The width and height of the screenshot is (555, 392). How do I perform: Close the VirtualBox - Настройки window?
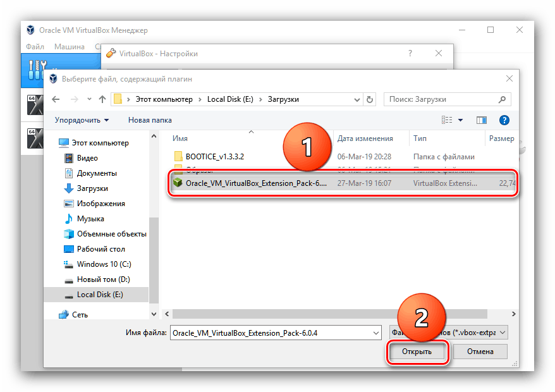click(x=439, y=54)
